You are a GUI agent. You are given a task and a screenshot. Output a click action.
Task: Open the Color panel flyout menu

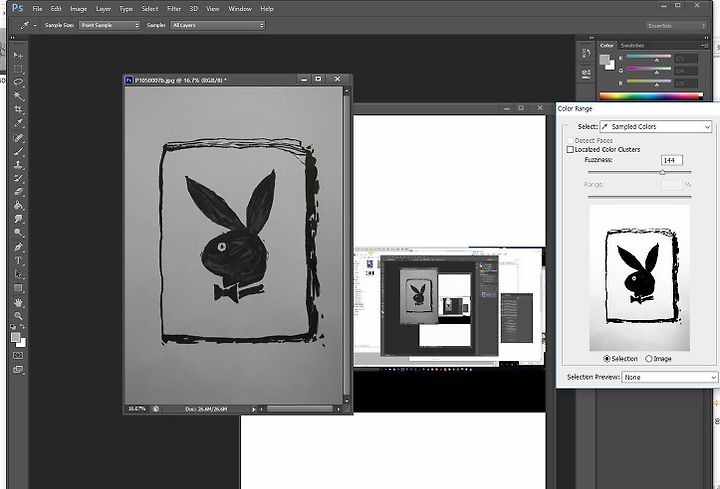pos(703,45)
